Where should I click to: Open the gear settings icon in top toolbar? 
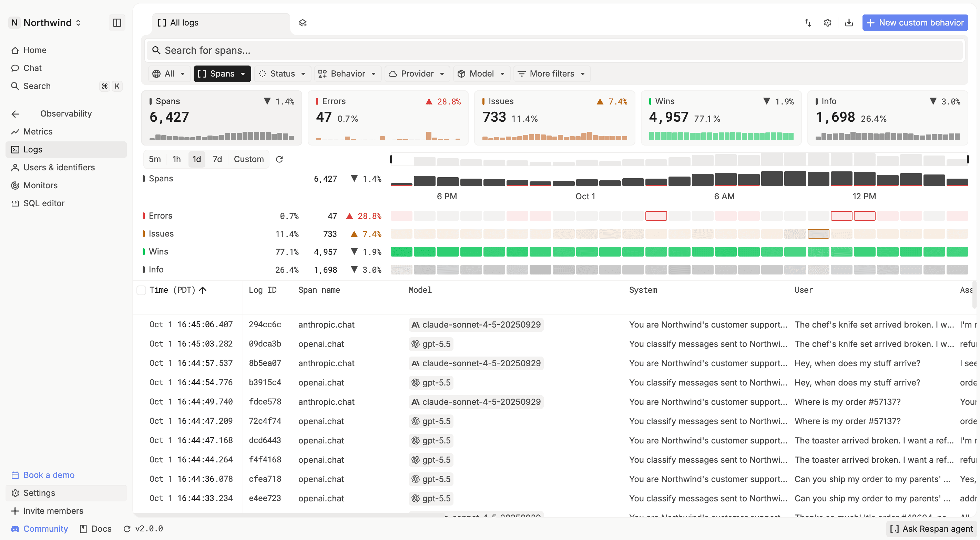827,23
